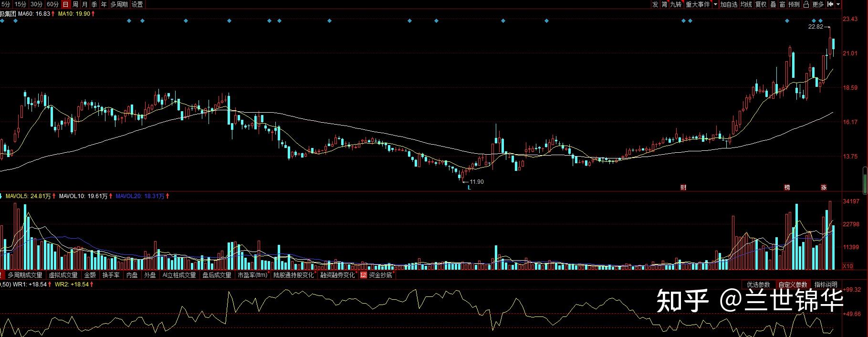
Task: Select the 外盘 indicator tab
Action: [x=150, y=275]
